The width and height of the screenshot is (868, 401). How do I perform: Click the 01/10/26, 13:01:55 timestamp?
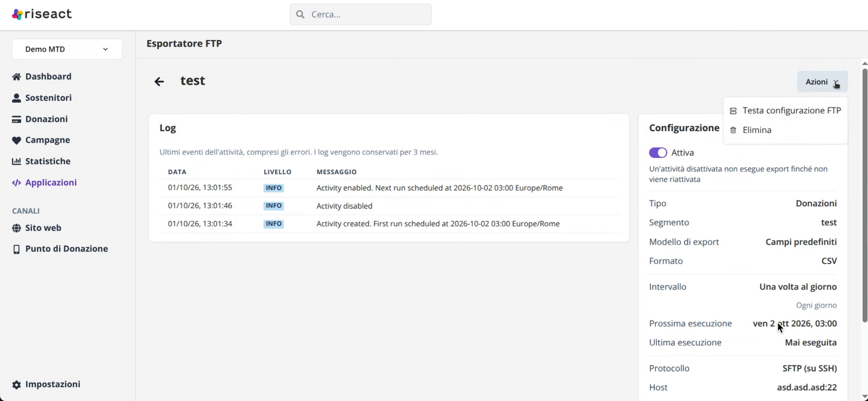(x=200, y=188)
